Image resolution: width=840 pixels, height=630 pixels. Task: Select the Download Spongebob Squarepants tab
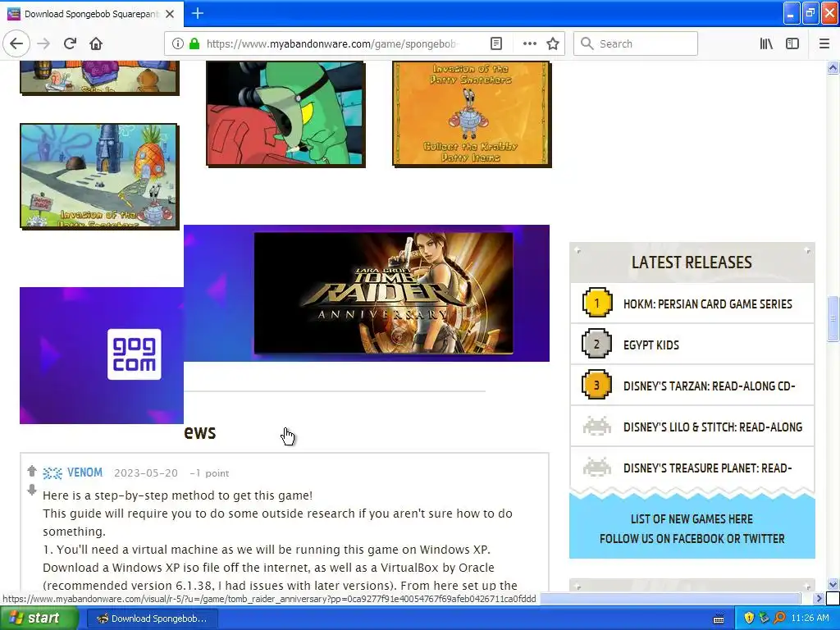coord(92,14)
